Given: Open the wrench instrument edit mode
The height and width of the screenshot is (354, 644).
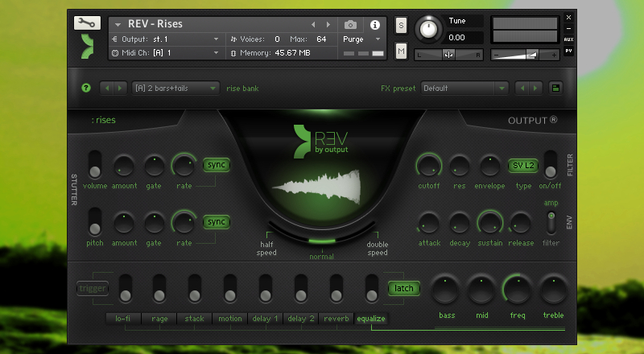Looking at the screenshot, I should pos(87,23).
